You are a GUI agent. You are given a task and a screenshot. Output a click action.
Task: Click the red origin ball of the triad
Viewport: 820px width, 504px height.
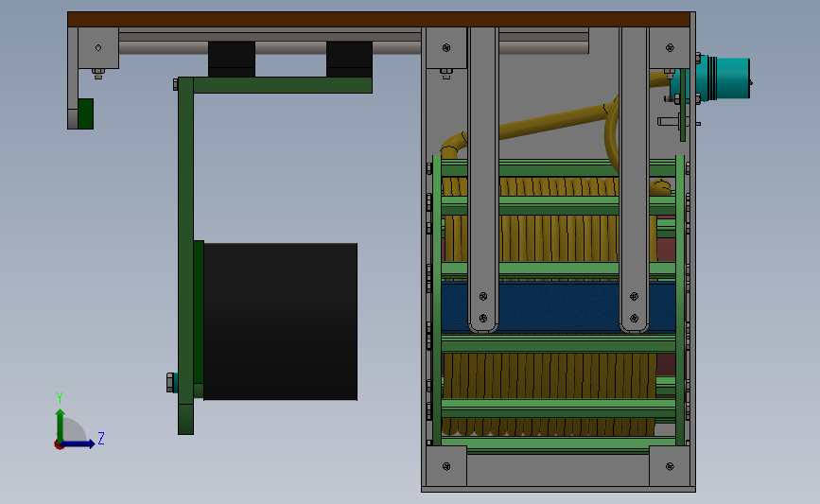59,445
